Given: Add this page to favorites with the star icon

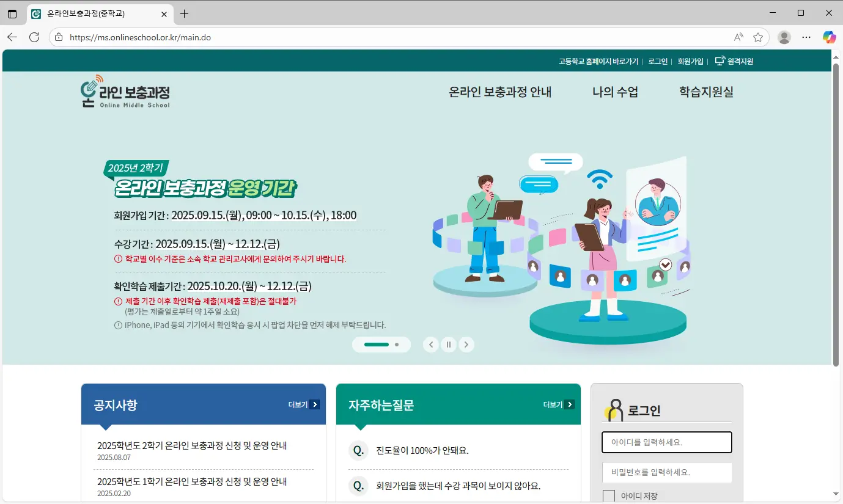Looking at the screenshot, I should [x=758, y=37].
